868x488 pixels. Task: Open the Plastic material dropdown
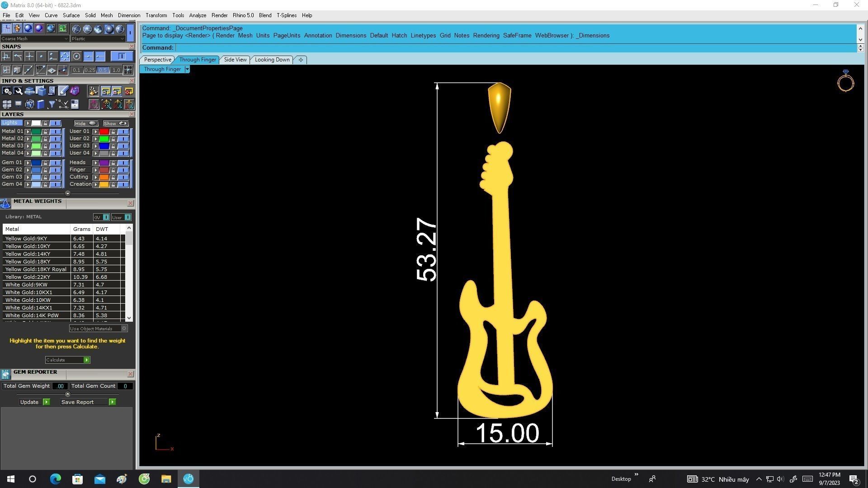tap(98, 39)
